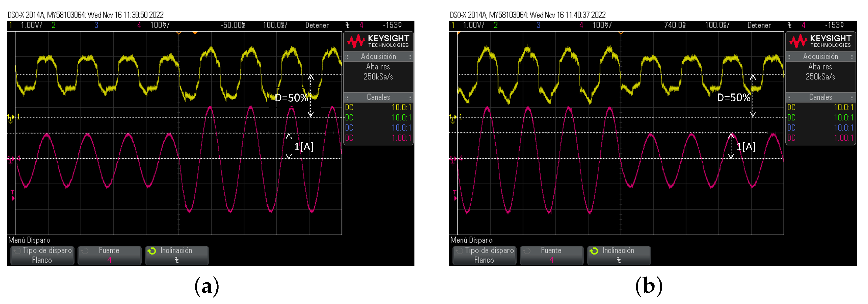
Task: Open Tipo de disparo Flanco softkey in scope (a)
Action: click(x=42, y=255)
